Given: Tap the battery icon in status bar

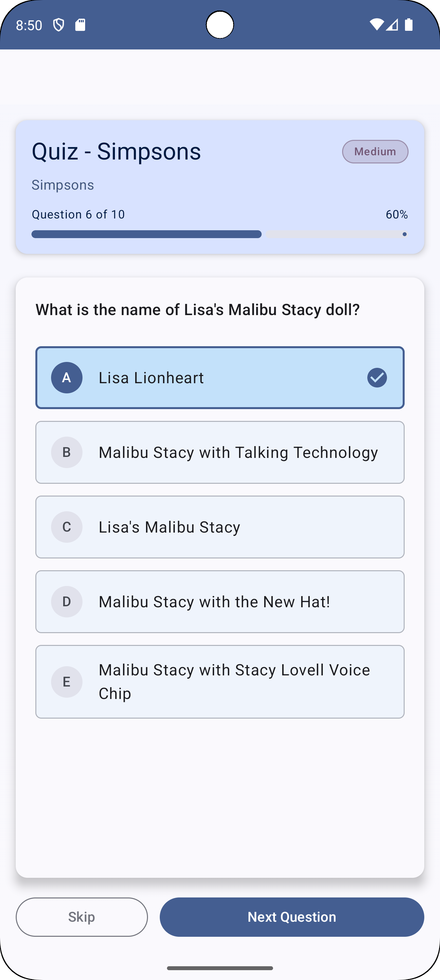Looking at the screenshot, I should point(409,25).
